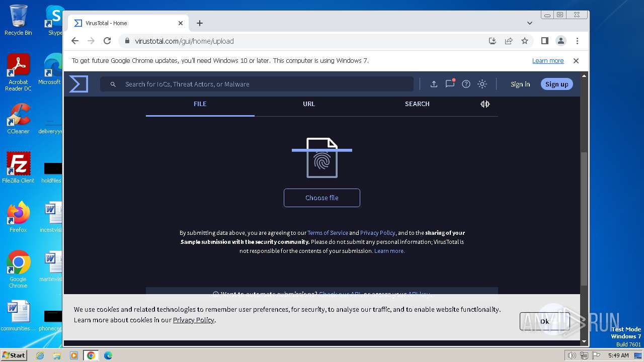Screen dimensions: 644x362
Task: Open the Google Chrome desktop icon
Action: pyautogui.click(x=18, y=269)
